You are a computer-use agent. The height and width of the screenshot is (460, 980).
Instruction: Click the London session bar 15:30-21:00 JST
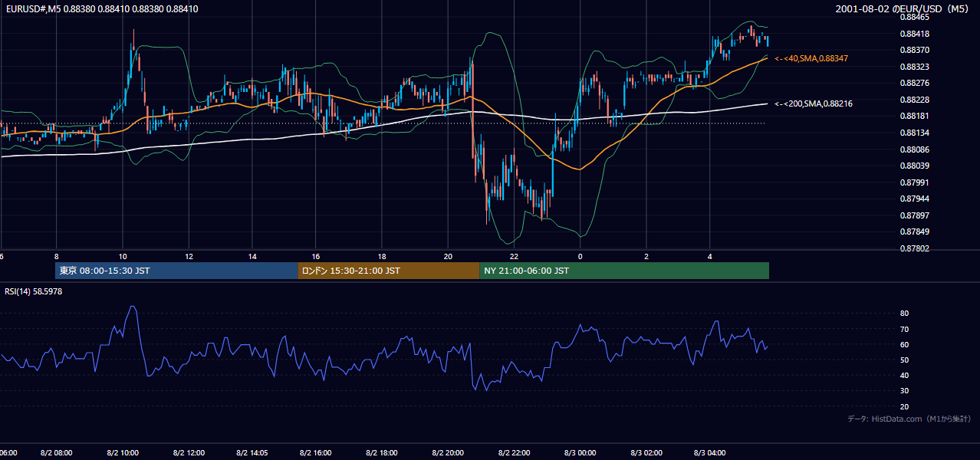tap(389, 271)
